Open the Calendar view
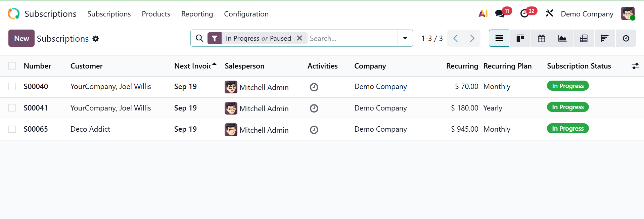This screenshot has height=219, width=644. click(541, 38)
